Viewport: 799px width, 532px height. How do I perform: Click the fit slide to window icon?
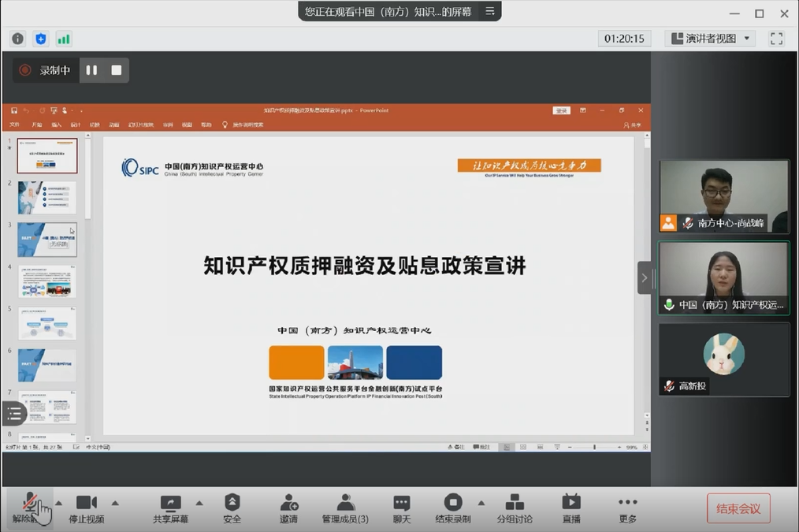(645, 447)
